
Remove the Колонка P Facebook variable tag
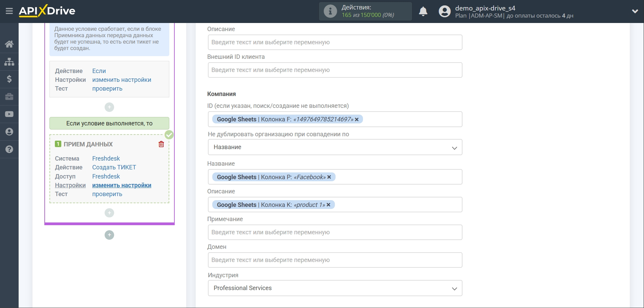click(x=329, y=177)
